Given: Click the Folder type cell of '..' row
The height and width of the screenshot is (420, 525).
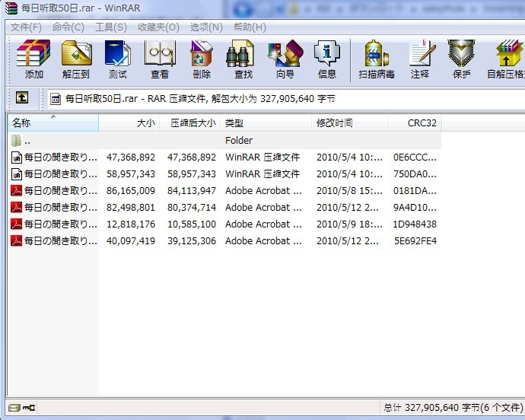Looking at the screenshot, I should (239, 140).
